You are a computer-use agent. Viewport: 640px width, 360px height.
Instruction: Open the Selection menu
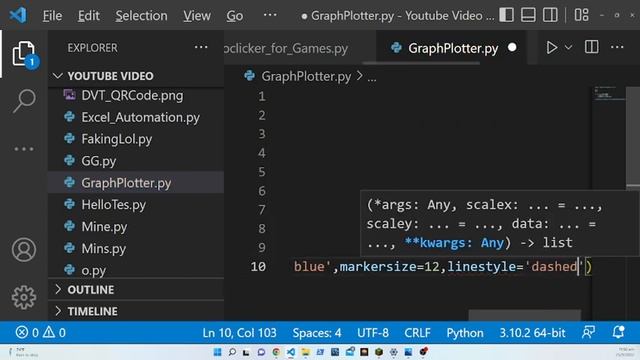click(x=141, y=16)
